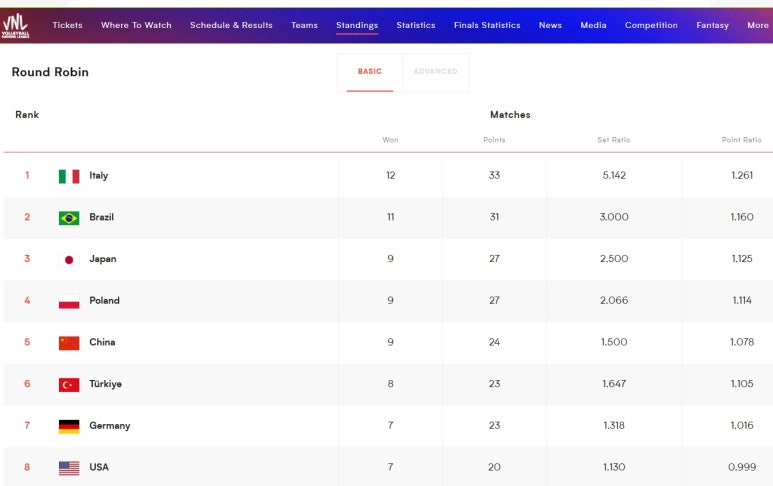Open the More menu in navigation

pyautogui.click(x=757, y=25)
